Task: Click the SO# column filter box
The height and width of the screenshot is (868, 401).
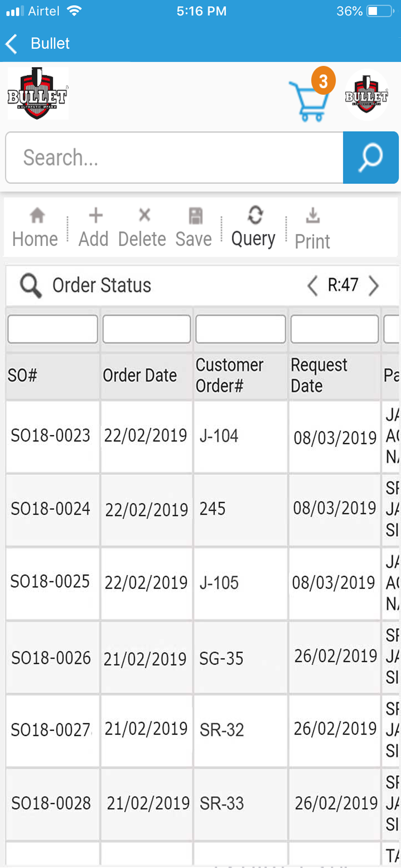Action: point(53,329)
